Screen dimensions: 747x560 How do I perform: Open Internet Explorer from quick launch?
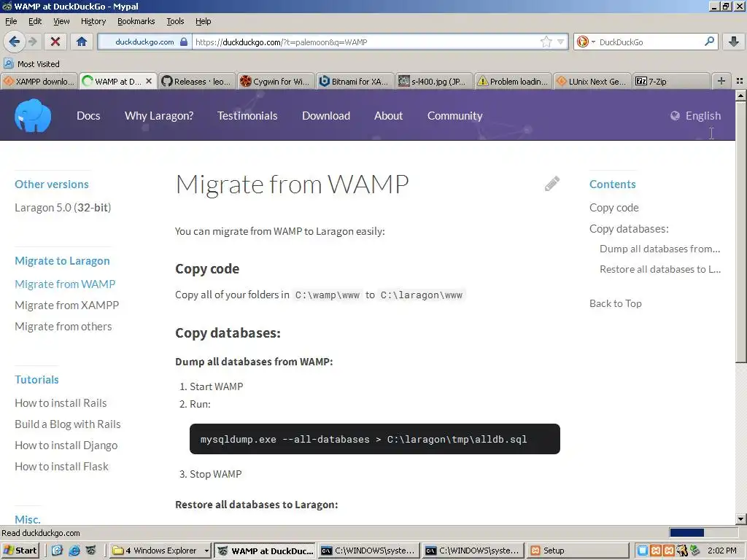point(74,551)
